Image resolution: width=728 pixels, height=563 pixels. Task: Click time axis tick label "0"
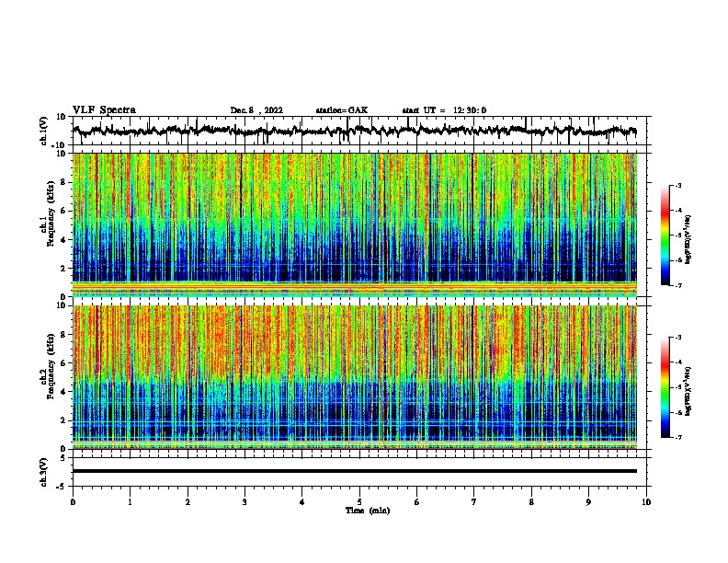point(73,502)
